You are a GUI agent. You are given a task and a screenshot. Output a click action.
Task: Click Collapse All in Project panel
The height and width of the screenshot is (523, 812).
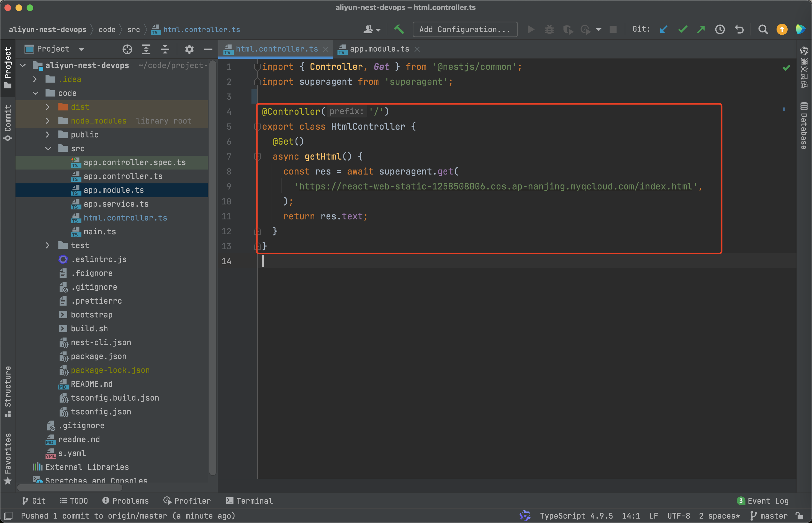point(165,49)
